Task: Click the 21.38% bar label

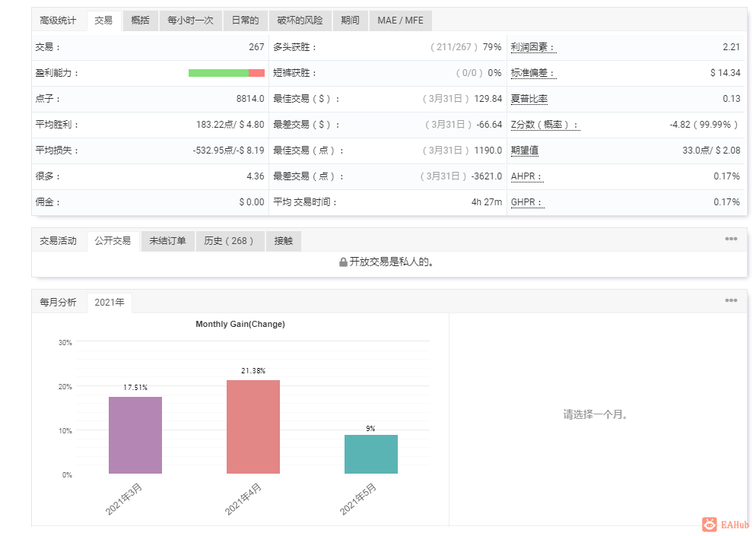Action: [253, 371]
